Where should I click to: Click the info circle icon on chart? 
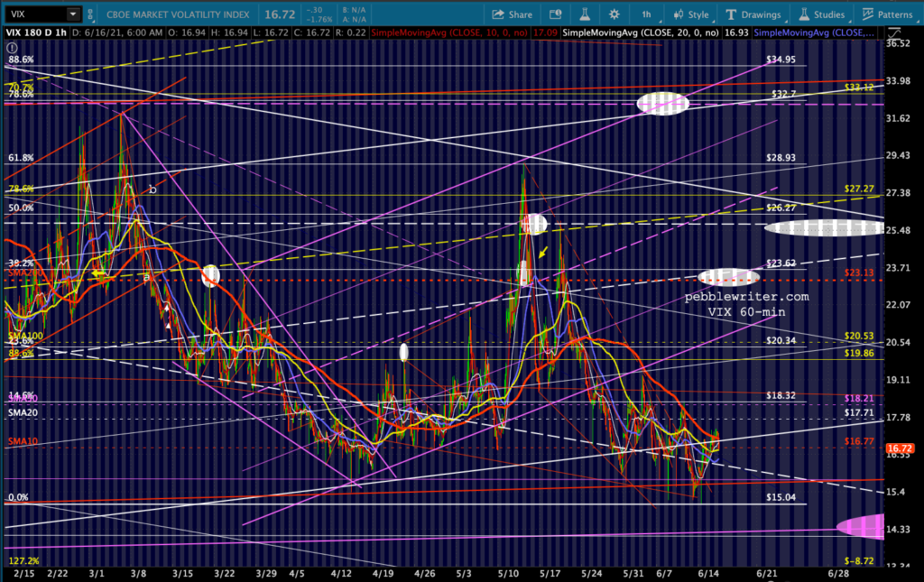(12, 49)
